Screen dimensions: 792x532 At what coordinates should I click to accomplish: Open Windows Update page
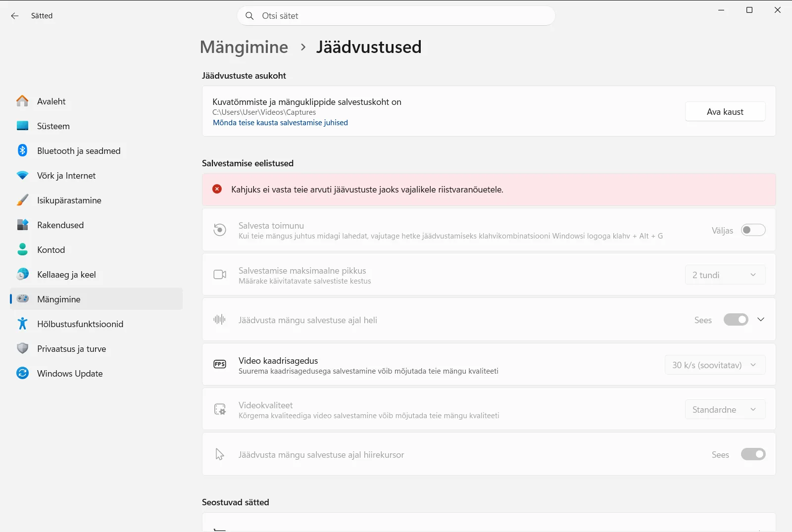(97, 373)
